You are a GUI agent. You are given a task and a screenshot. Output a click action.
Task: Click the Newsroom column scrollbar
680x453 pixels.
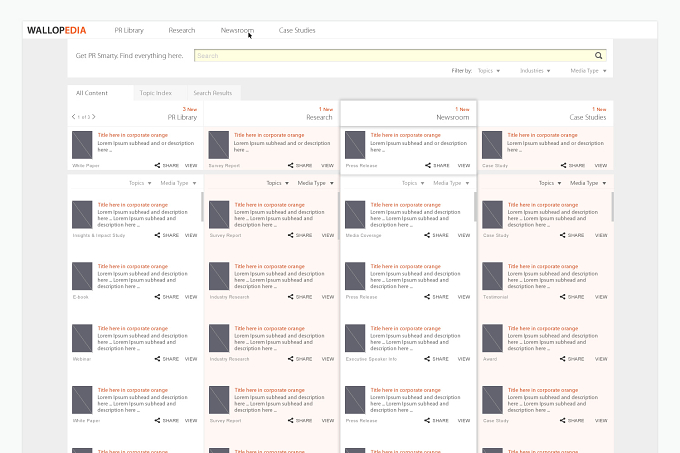tap(475, 207)
